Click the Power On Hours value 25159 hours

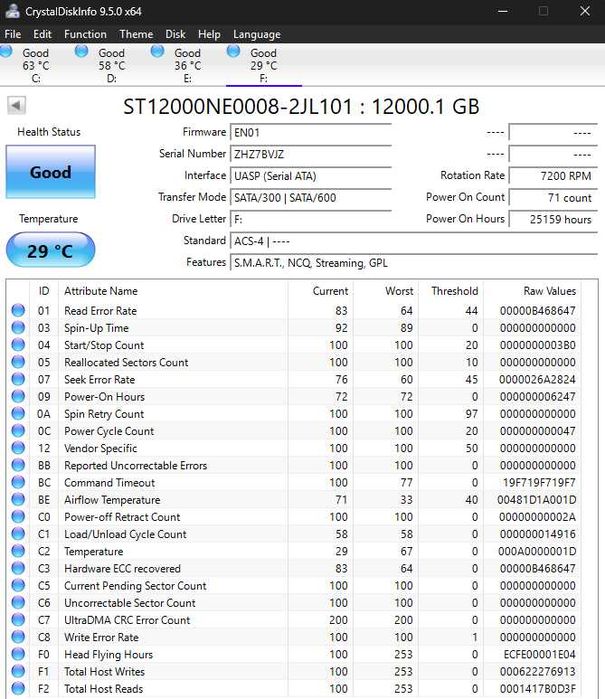553,219
